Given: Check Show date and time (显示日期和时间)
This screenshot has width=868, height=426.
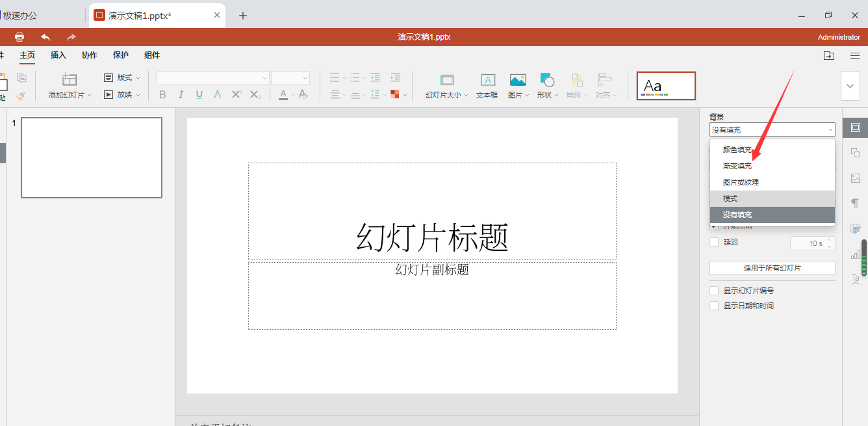Looking at the screenshot, I should tap(714, 306).
